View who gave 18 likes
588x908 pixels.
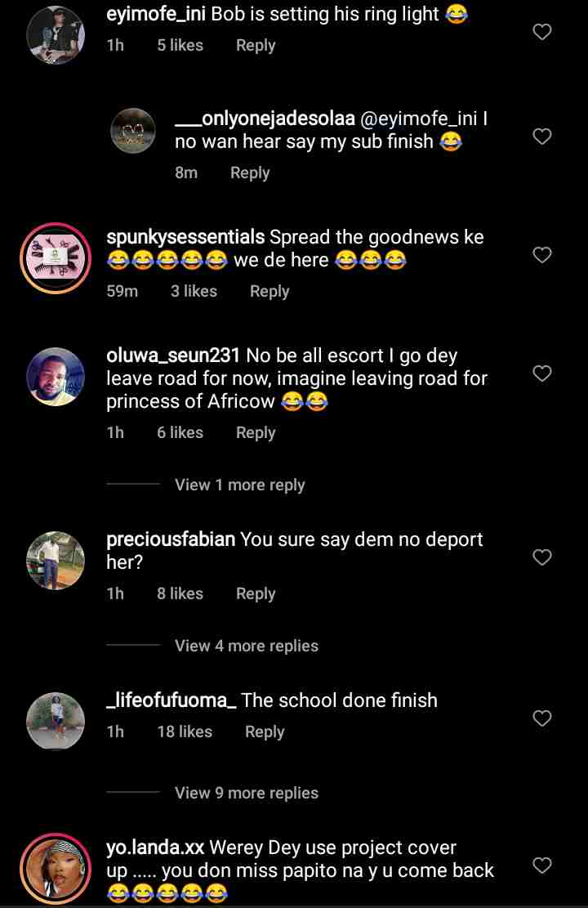click(185, 732)
